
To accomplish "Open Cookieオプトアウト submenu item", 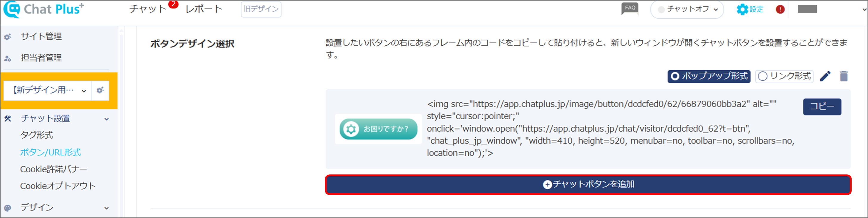I will point(58,186).
